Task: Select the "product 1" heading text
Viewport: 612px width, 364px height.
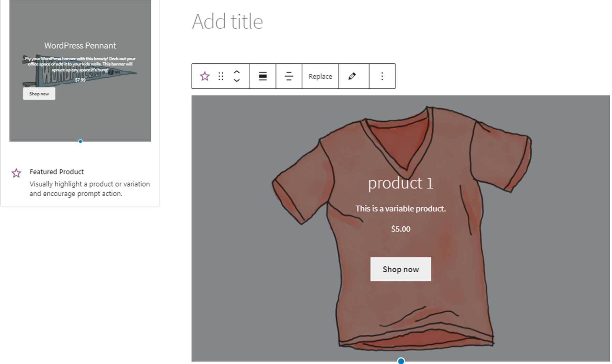Action: coord(401,183)
